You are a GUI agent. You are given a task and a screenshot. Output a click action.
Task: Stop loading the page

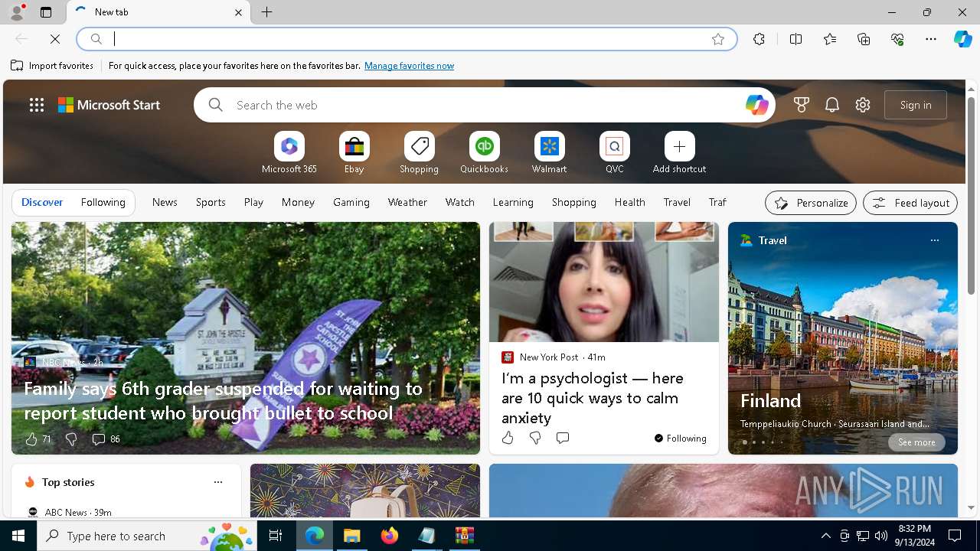point(55,39)
